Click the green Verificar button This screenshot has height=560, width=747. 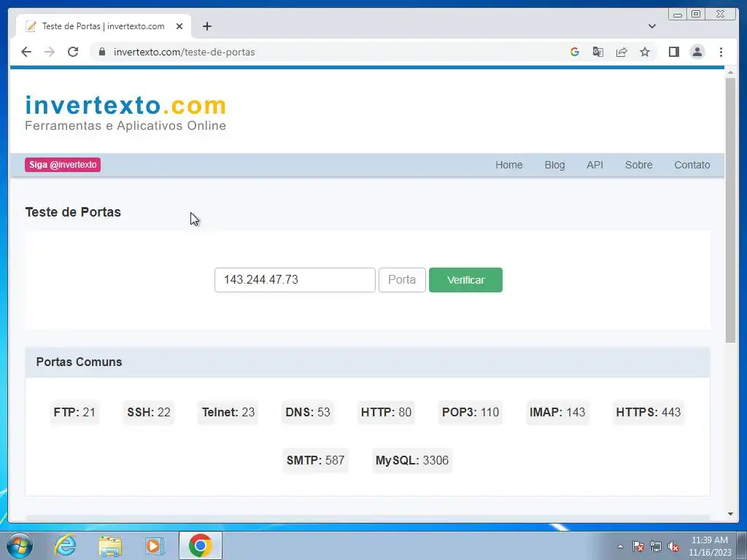click(x=465, y=280)
